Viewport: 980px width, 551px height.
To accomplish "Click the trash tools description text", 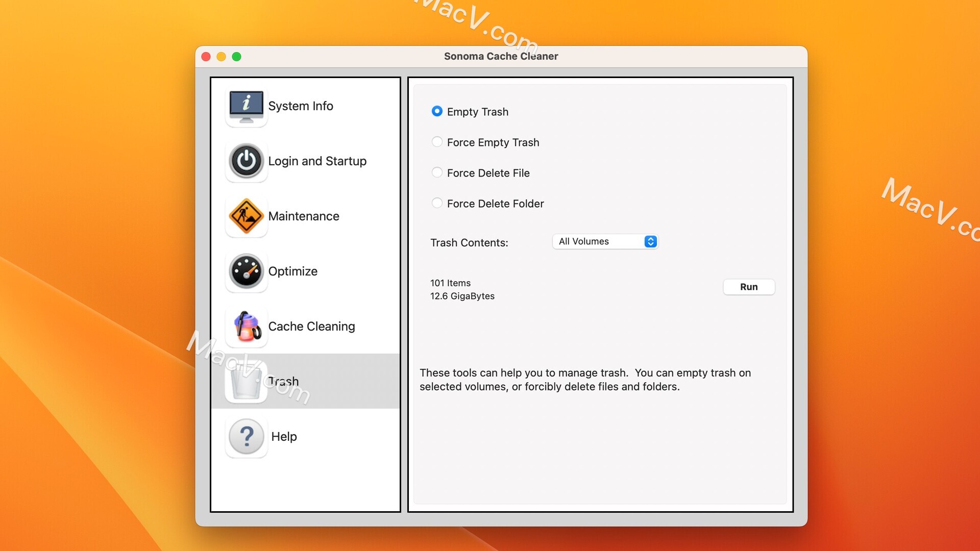I will (585, 380).
